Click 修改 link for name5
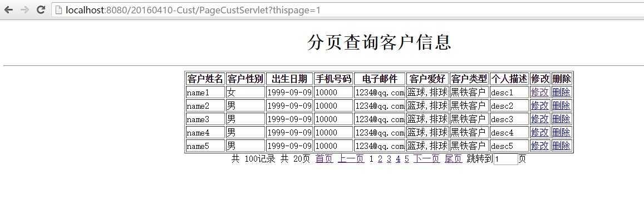The image size is (644, 203). pyautogui.click(x=540, y=146)
